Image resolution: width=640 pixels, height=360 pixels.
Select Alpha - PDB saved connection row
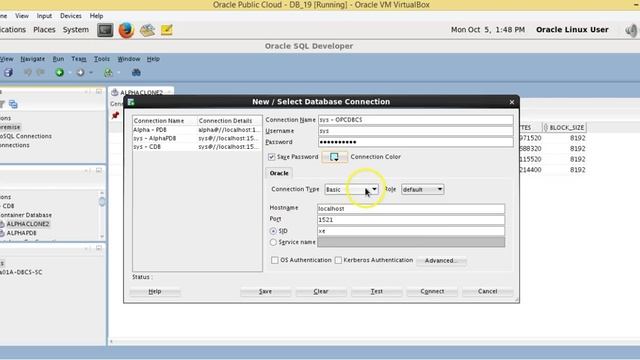pos(197,130)
